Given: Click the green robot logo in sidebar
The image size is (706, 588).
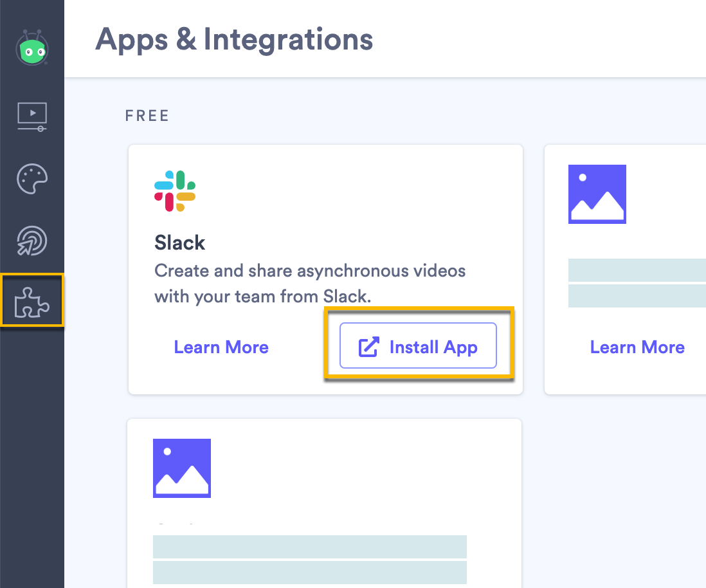Looking at the screenshot, I should tap(32, 48).
